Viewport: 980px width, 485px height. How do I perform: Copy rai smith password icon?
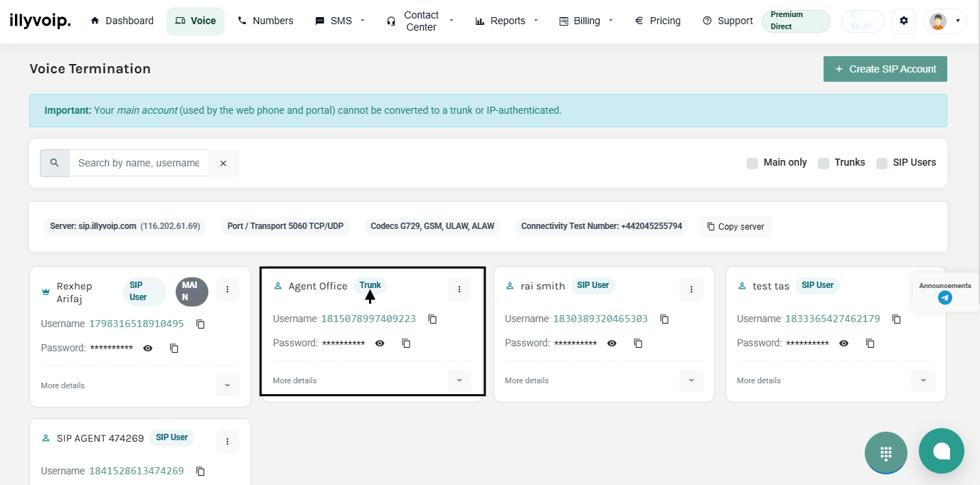(638, 343)
